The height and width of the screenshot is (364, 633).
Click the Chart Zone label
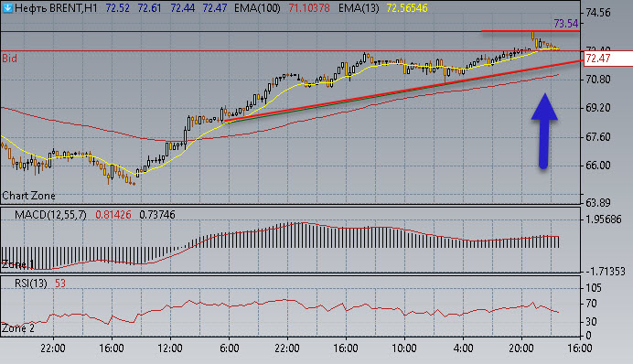pos(28,196)
